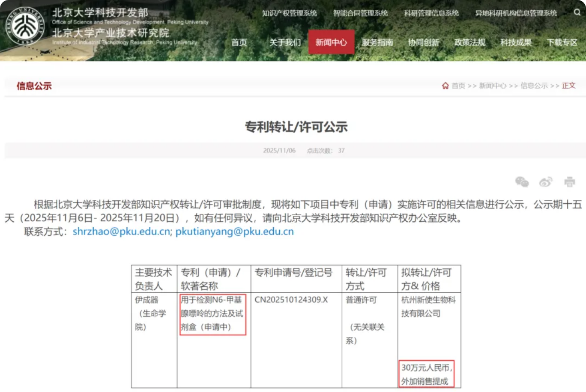586x392 pixels.
Task: Share the page via WeChat icon
Action: pyautogui.click(x=522, y=182)
